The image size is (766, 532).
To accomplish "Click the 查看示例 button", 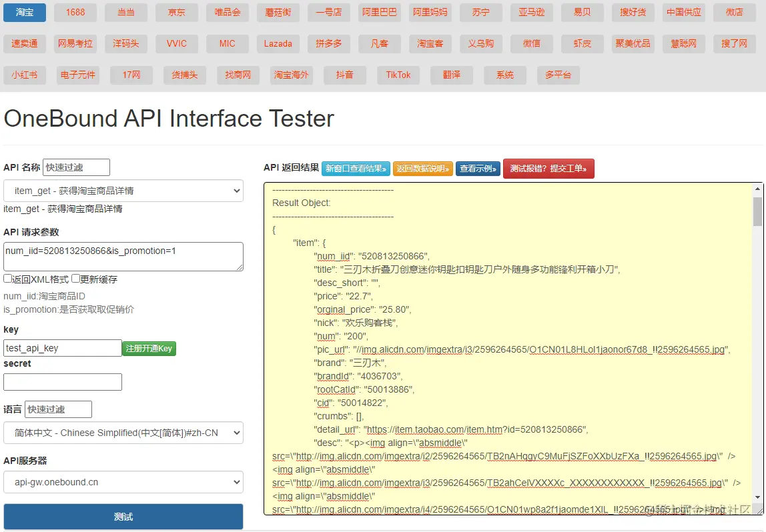I will pos(478,169).
